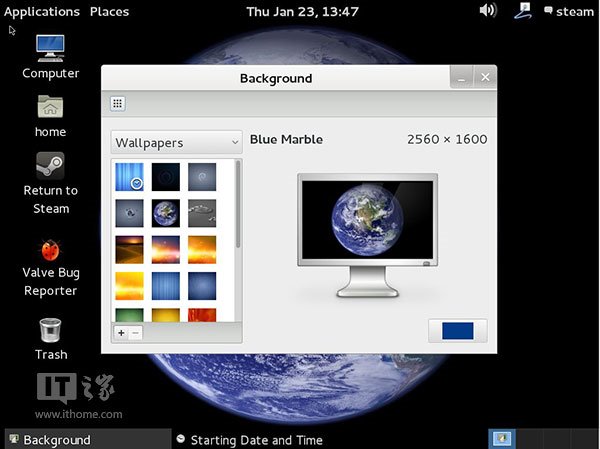Close the Background window
The image size is (600, 449).
coord(485,77)
